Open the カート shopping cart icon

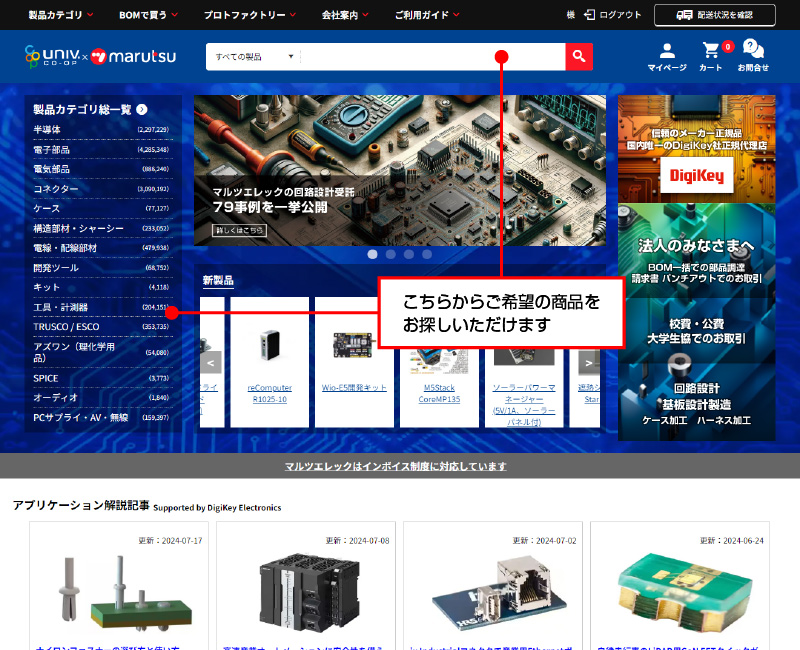[710, 56]
